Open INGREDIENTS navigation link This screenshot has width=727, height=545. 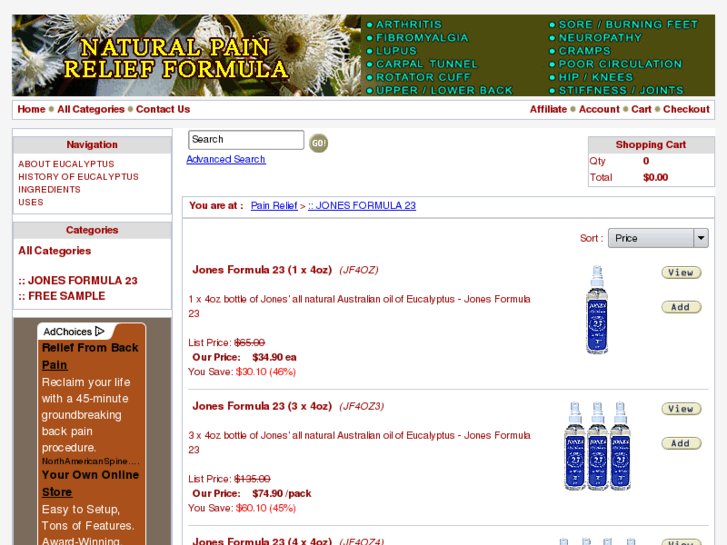pyautogui.click(x=49, y=189)
